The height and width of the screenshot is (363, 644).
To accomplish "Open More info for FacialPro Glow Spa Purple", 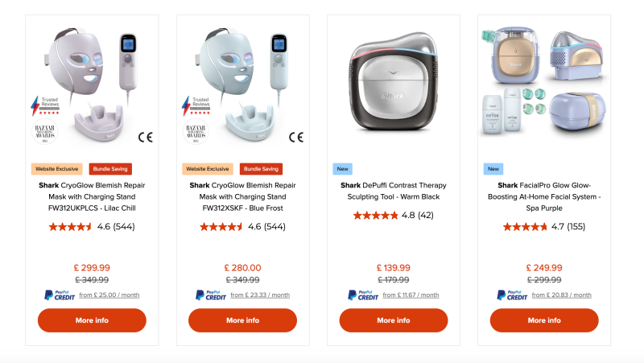I will (x=544, y=320).
